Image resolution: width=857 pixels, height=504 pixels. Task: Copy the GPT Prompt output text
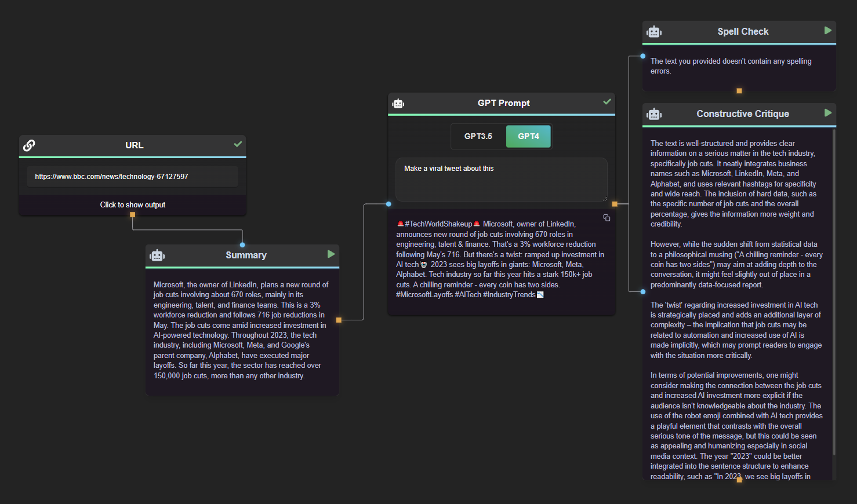[607, 218]
